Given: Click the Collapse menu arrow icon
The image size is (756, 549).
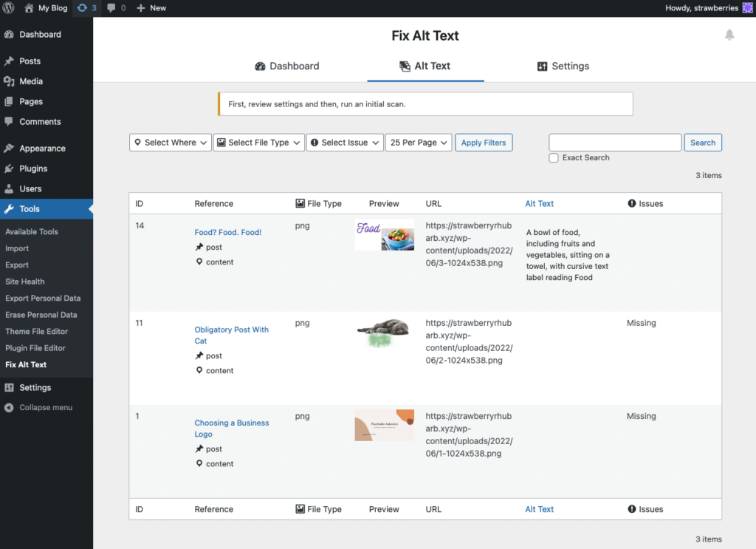Looking at the screenshot, I should point(9,408).
